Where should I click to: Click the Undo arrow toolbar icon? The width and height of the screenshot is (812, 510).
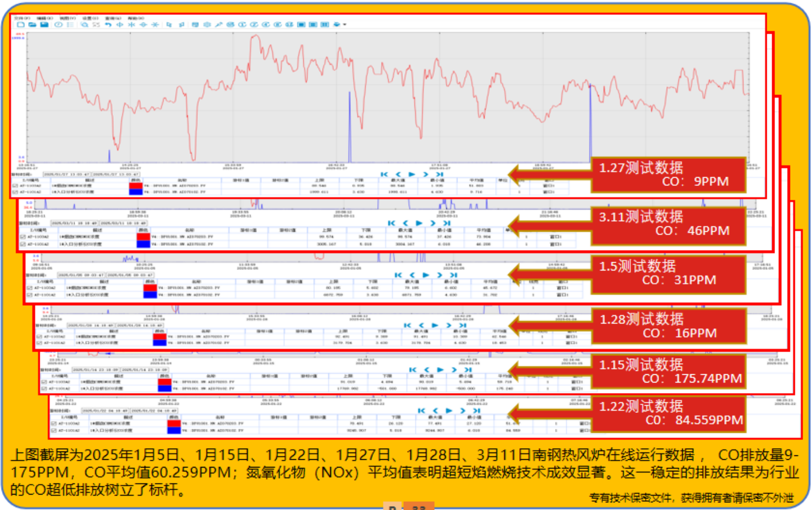pos(108,25)
